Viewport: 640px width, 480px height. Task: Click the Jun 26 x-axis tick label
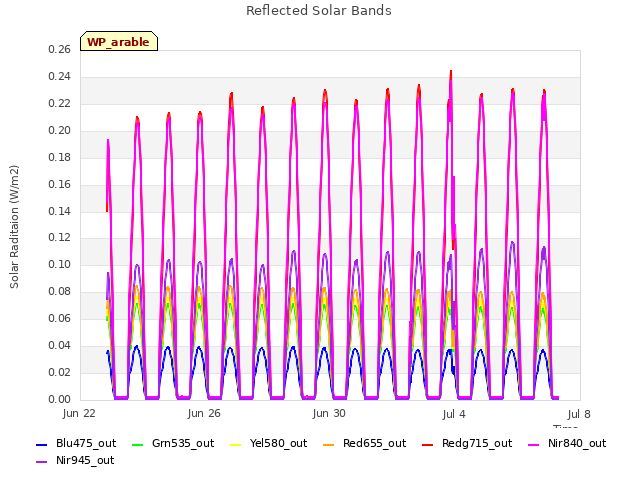tap(204, 414)
